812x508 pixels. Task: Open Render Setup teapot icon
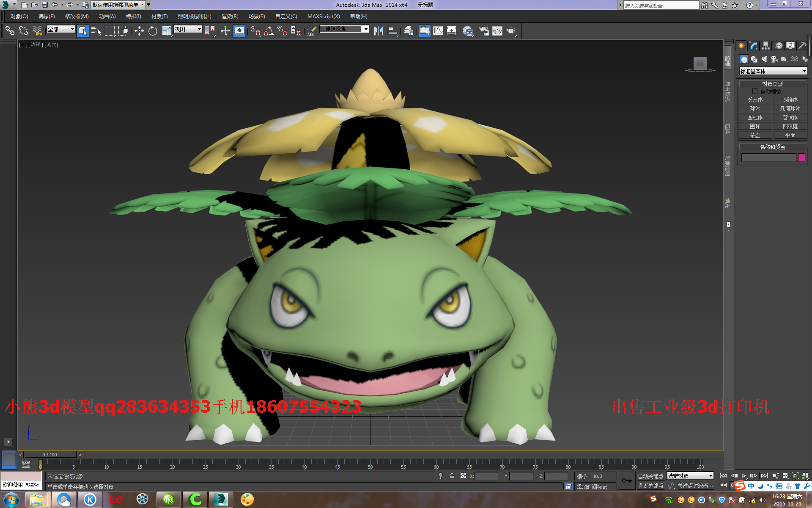(x=484, y=30)
